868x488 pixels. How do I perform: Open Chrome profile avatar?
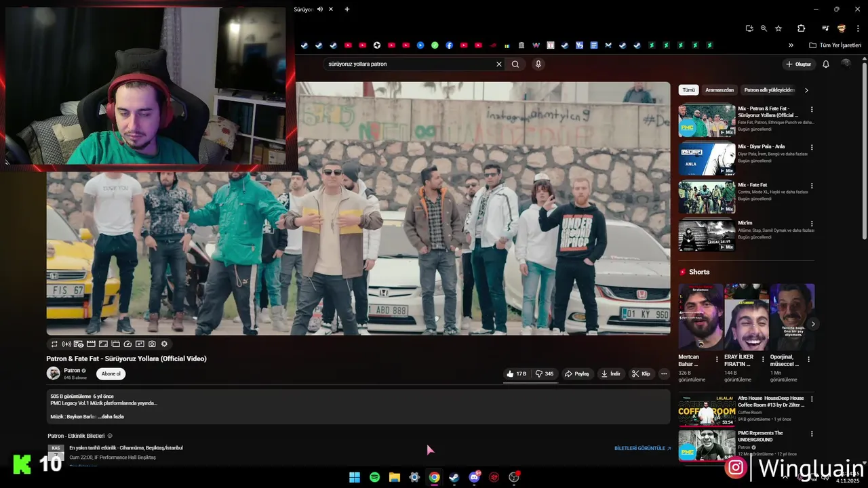[x=842, y=28]
